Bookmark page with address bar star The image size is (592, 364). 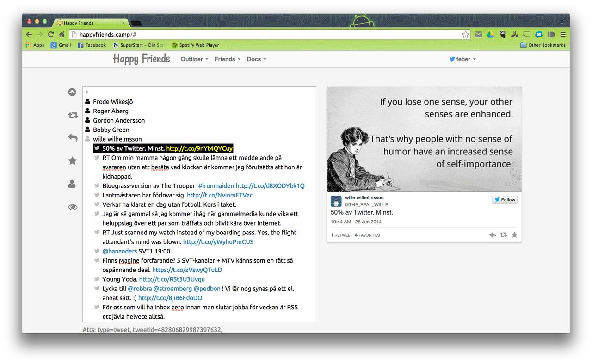point(465,35)
